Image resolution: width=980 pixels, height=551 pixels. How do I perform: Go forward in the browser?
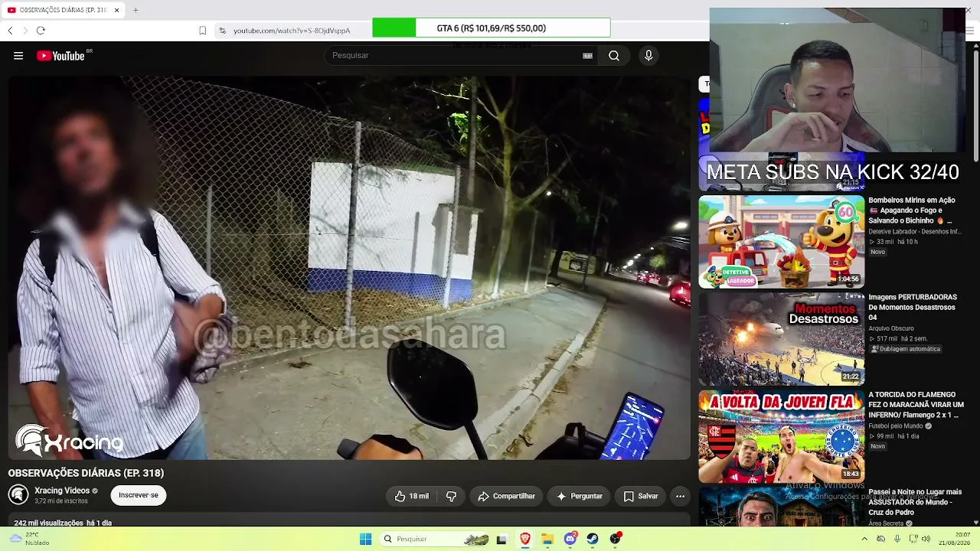(25, 31)
